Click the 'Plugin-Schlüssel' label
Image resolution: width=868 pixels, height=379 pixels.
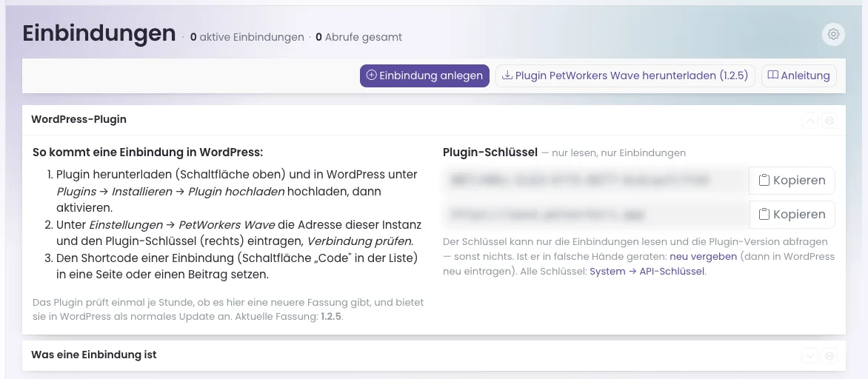[x=490, y=152]
